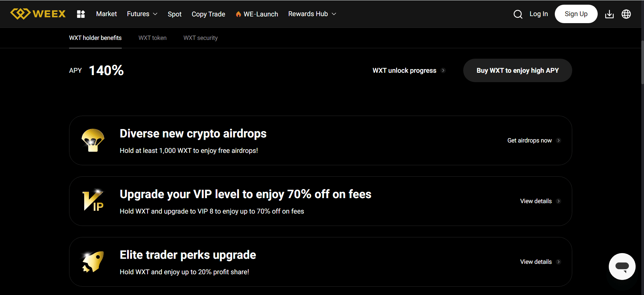
Task: Click the golden parachute airdrop icon
Action: pos(93,140)
